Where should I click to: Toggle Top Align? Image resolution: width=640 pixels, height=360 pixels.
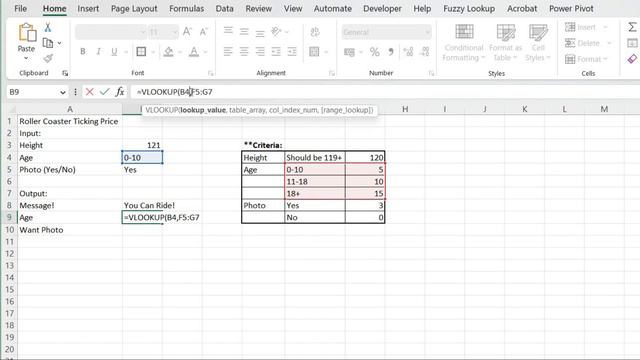(x=228, y=31)
